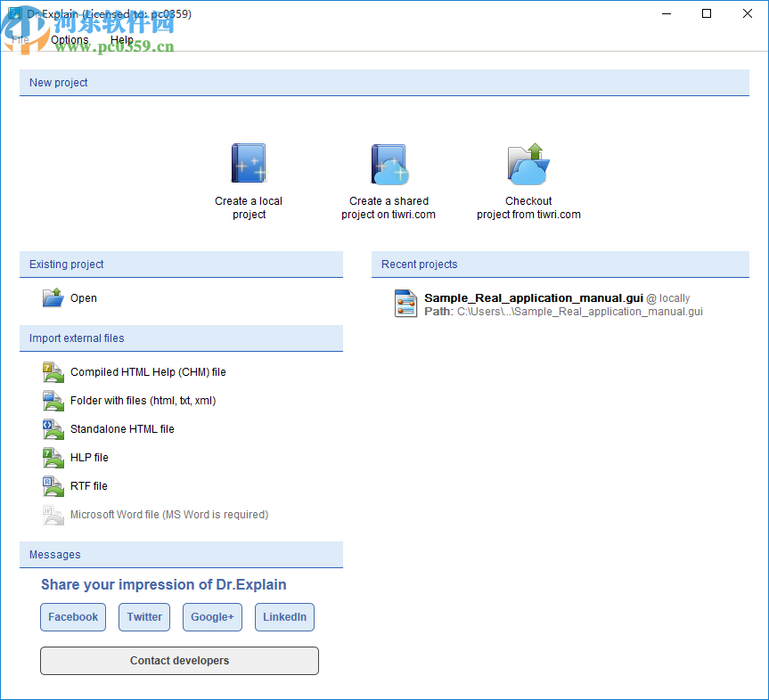Click the Create a shared project cloud icon
The width and height of the screenshot is (769, 700).
389,164
